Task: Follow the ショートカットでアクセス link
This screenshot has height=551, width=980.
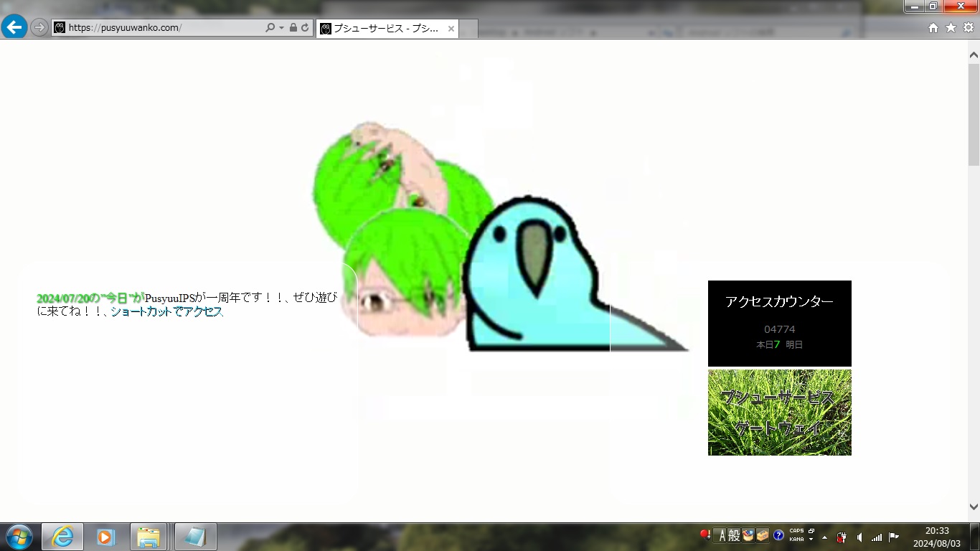Action: pos(166,312)
